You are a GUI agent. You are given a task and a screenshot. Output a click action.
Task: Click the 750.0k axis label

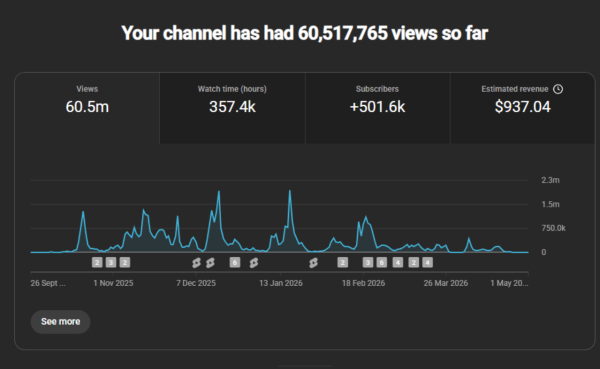tap(553, 228)
